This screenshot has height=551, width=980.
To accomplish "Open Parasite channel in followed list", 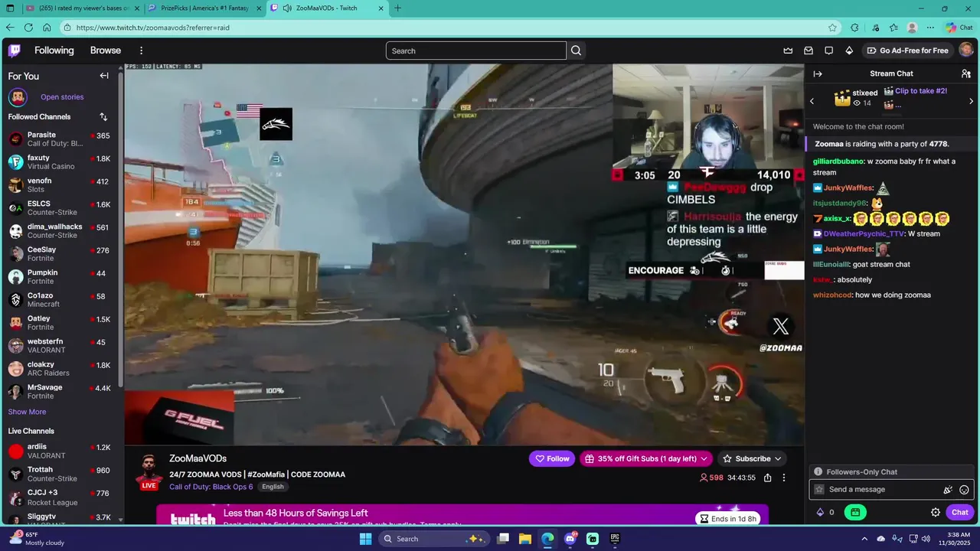I will coord(60,139).
